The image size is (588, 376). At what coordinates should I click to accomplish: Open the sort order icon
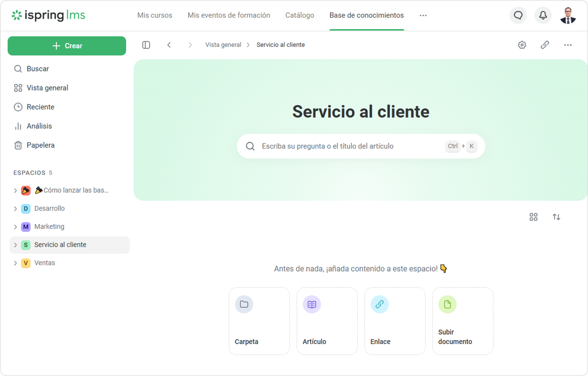tap(556, 217)
